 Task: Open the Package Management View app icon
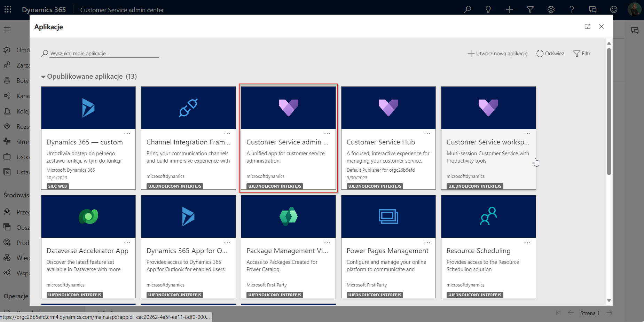point(288,217)
